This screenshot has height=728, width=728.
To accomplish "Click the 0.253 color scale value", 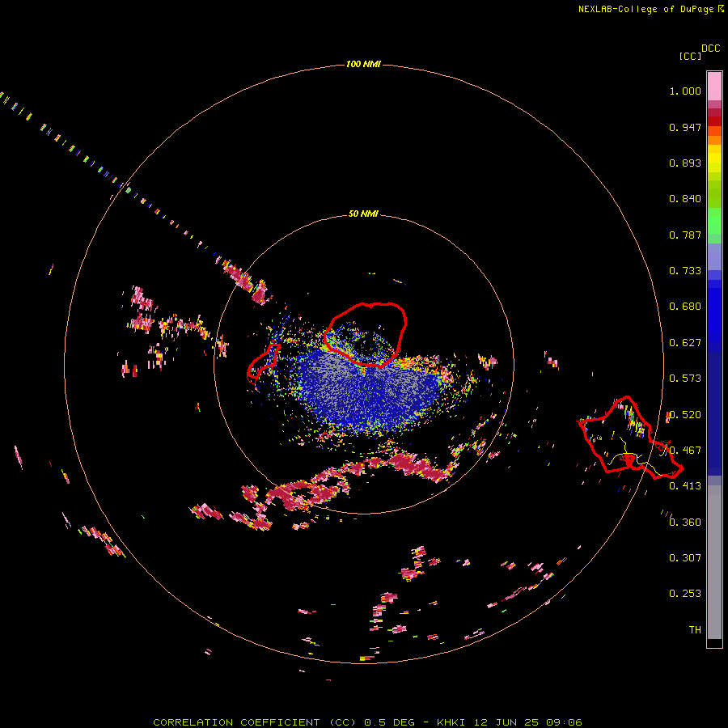I will coord(685,594).
